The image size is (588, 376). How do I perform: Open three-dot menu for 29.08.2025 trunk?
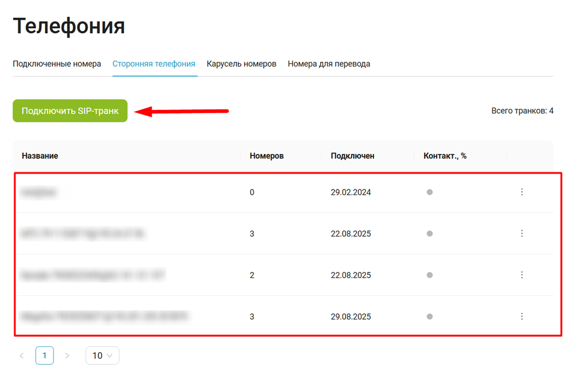[522, 316]
